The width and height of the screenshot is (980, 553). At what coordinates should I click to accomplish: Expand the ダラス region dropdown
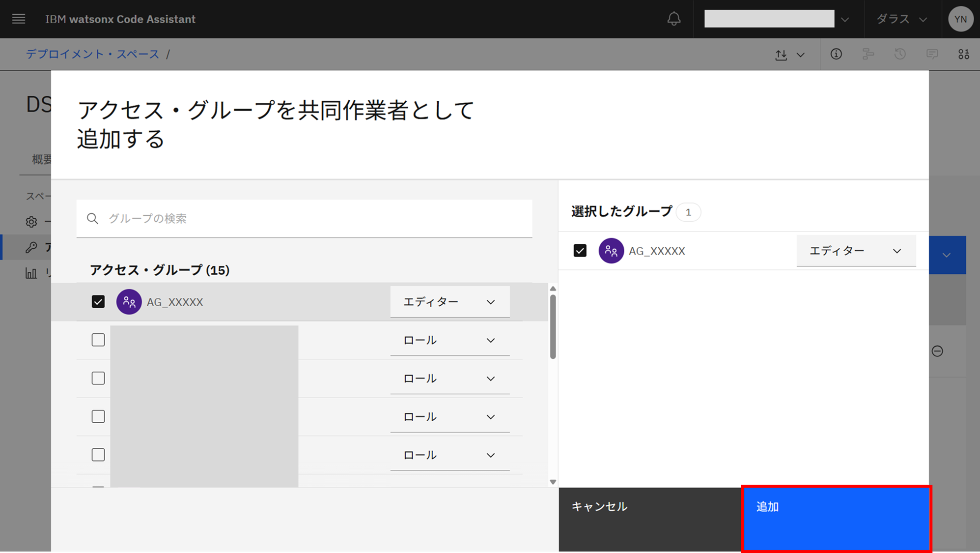coord(902,19)
